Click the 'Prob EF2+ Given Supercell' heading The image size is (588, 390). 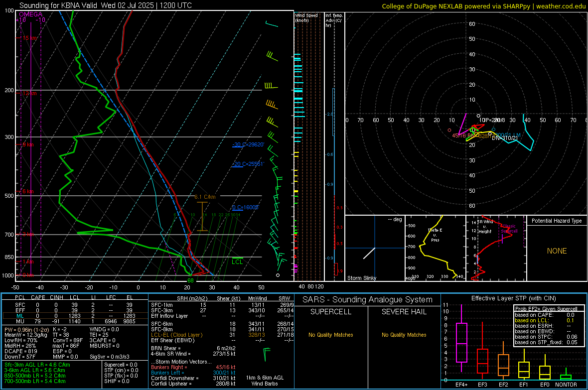coord(546,309)
